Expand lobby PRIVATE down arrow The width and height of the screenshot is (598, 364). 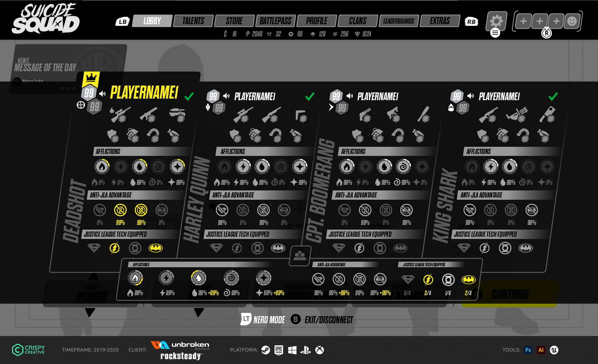point(90,312)
